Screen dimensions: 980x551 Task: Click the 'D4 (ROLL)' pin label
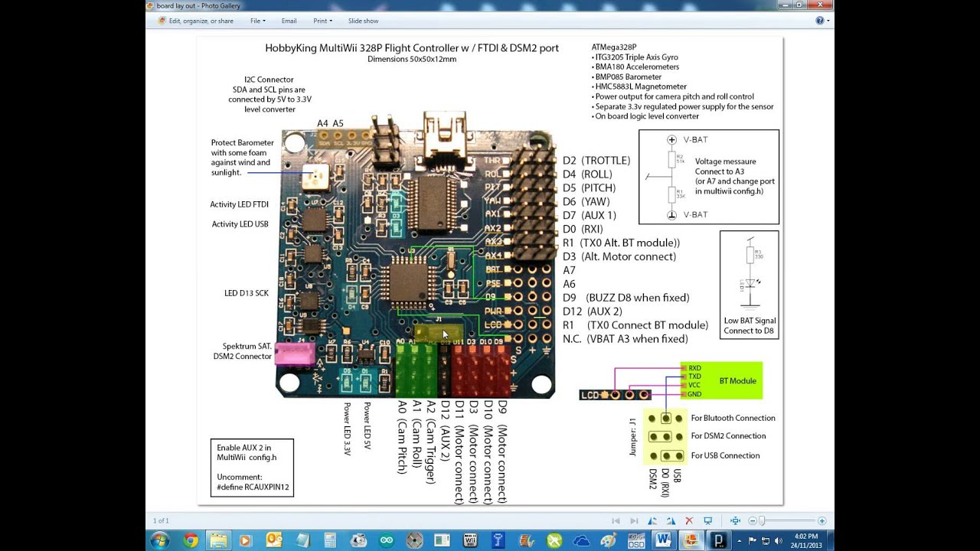tap(587, 174)
